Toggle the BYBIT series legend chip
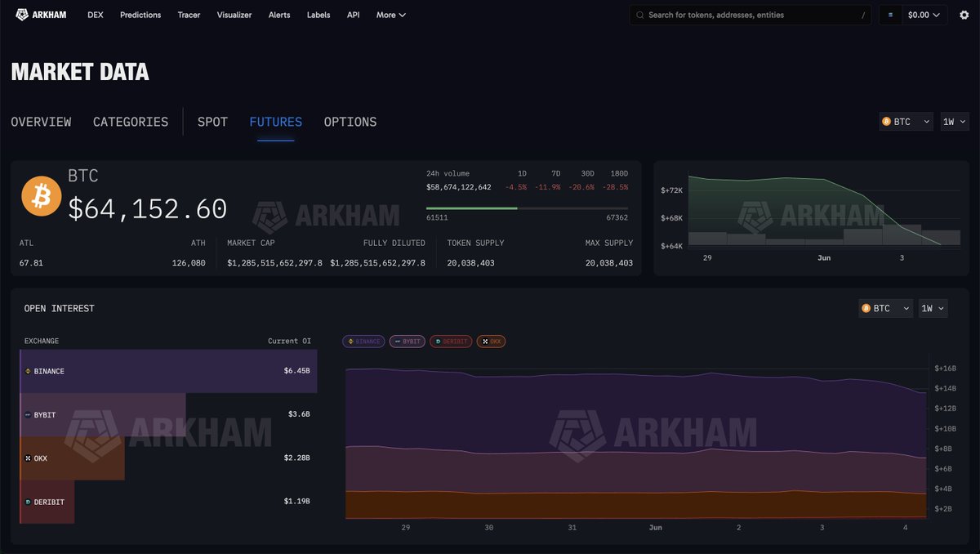The height and width of the screenshot is (554, 980). 408,341
